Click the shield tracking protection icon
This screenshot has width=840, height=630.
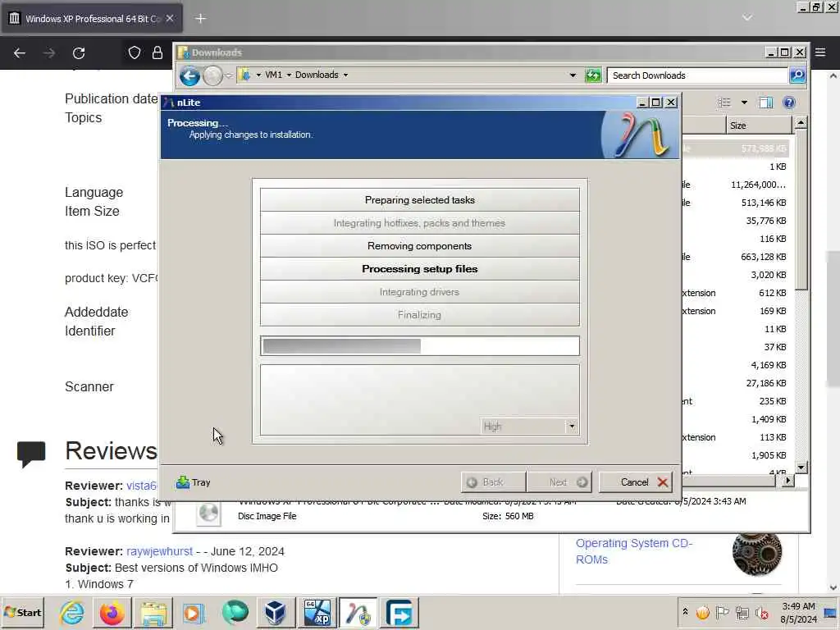click(x=135, y=52)
